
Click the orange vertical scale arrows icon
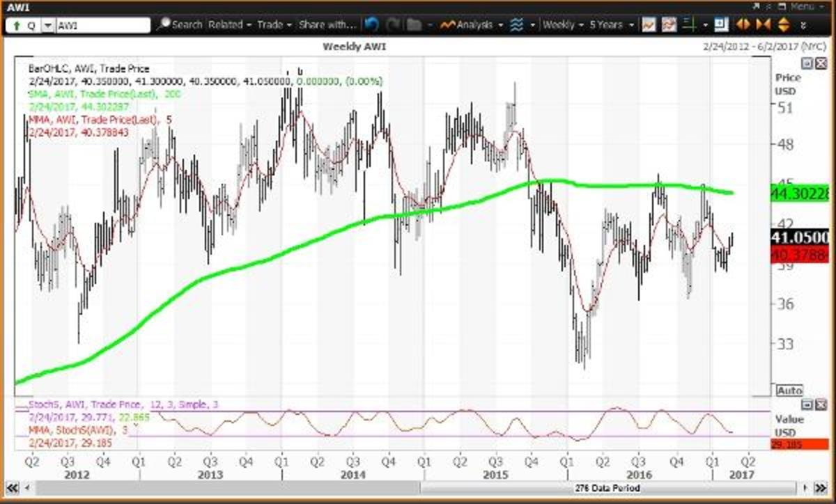[x=784, y=25]
